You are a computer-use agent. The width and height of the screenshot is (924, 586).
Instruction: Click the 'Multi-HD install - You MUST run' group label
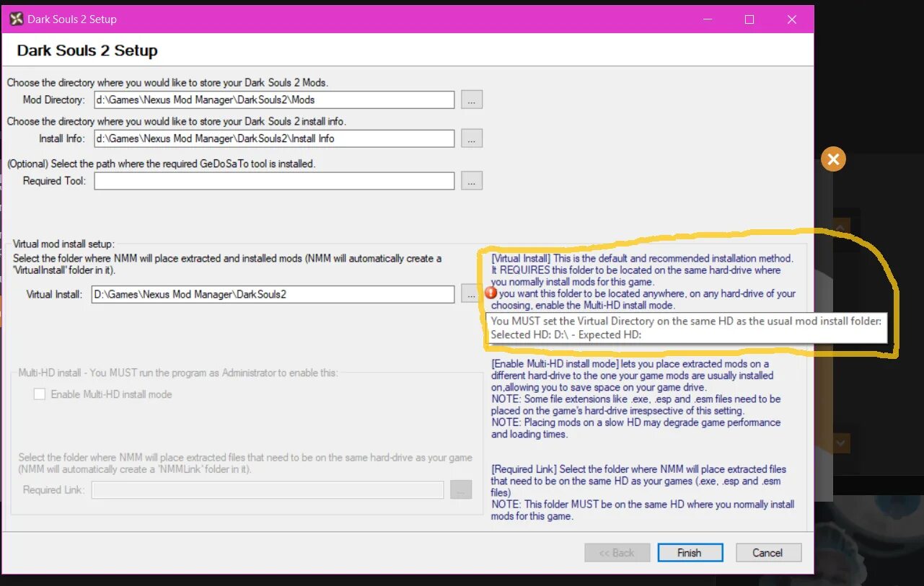(x=178, y=373)
